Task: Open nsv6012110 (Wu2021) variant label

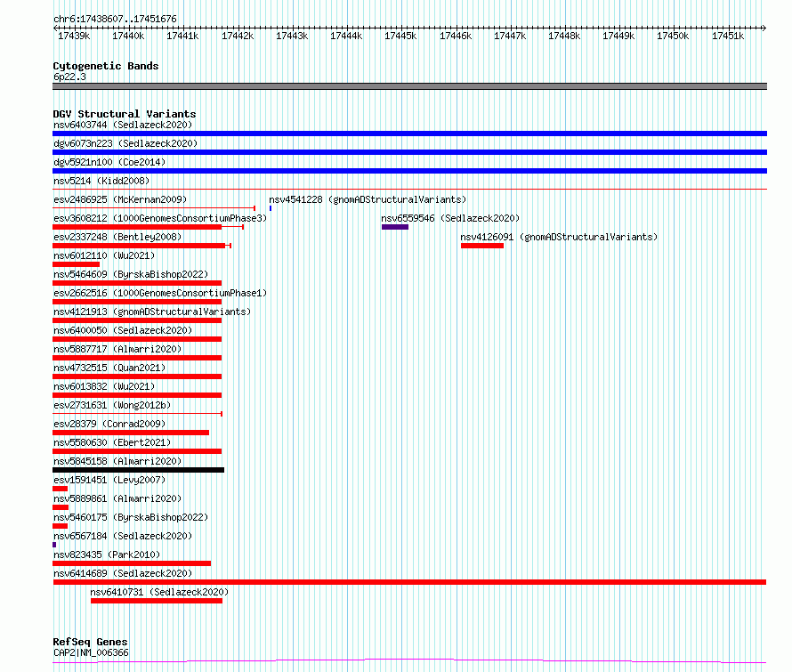Action: click(104, 255)
